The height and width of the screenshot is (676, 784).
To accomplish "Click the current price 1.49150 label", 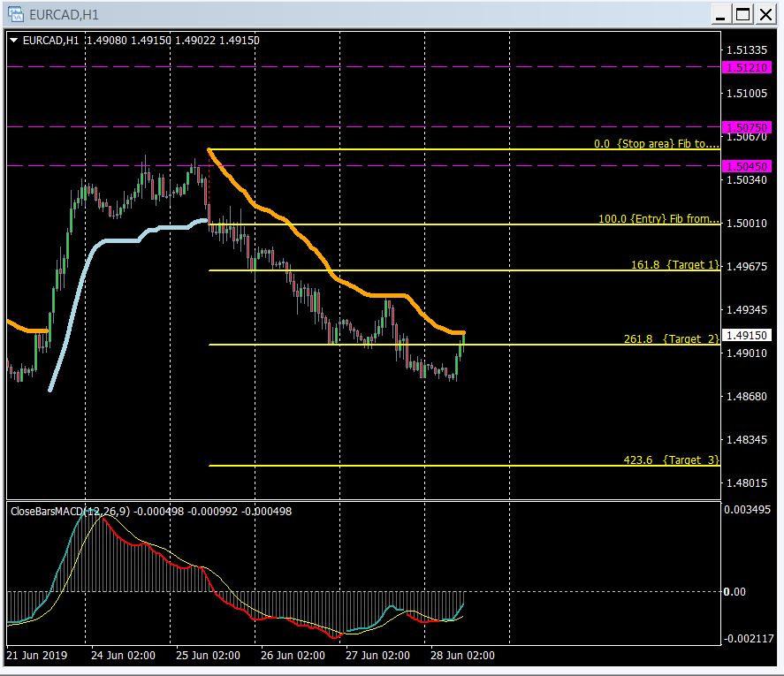I will 747,335.
